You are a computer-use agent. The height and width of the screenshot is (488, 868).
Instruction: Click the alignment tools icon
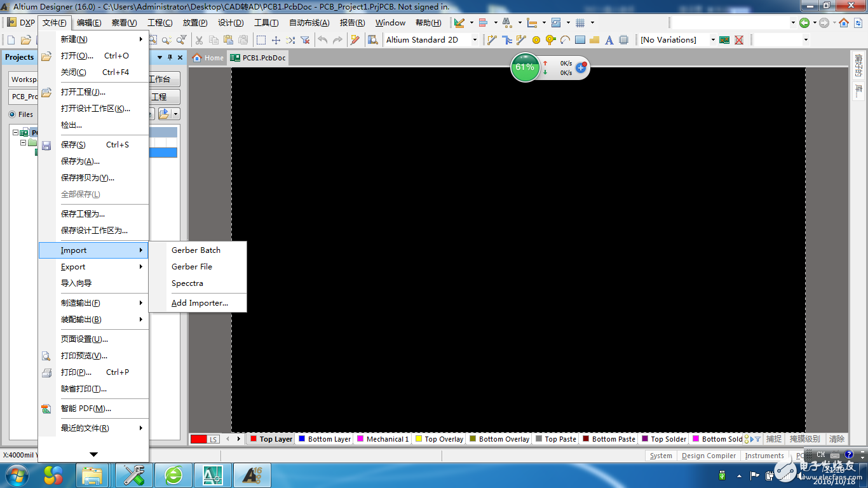tap(483, 23)
